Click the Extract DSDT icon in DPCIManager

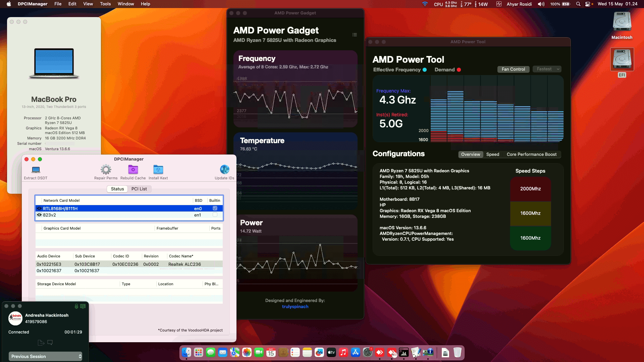pyautogui.click(x=35, y=170)
